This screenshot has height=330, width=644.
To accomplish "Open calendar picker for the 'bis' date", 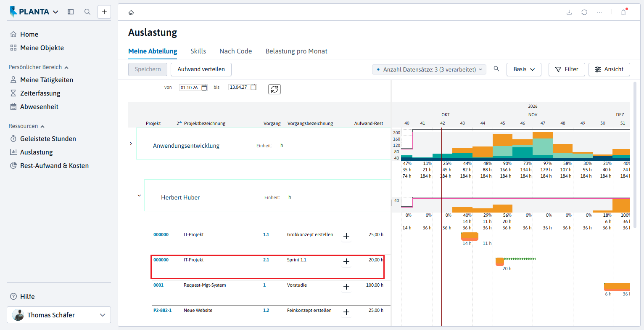I will (253, 88).
